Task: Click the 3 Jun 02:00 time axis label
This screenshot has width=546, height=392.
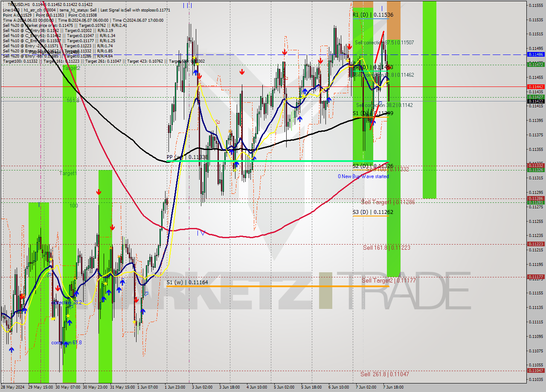Action: point(203,387)
